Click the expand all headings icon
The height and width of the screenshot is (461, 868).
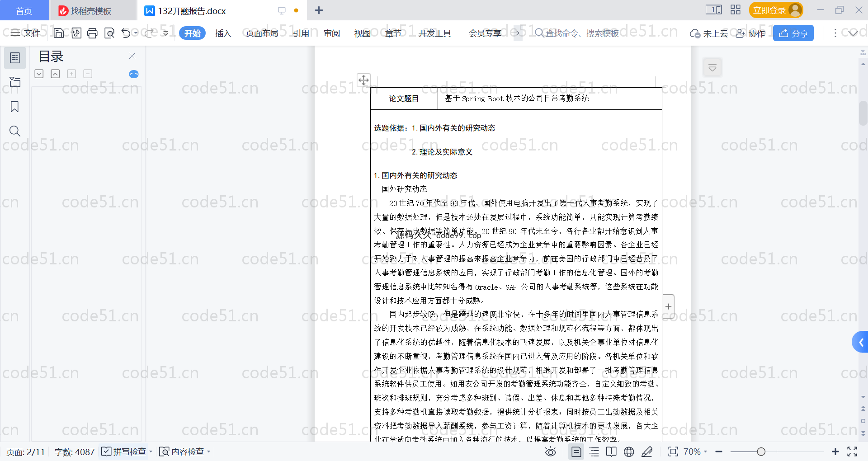pos(39,74)
